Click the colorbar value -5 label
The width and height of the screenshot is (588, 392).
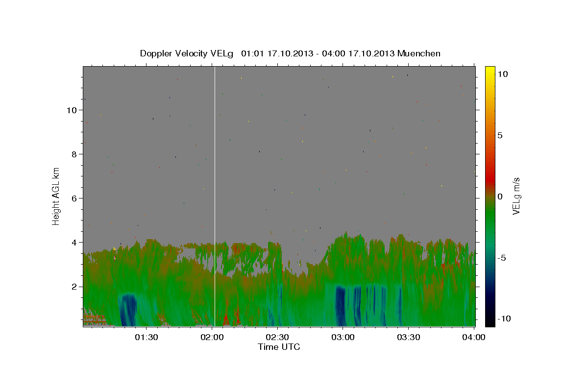pyautogui.click(x=501, y=258)
